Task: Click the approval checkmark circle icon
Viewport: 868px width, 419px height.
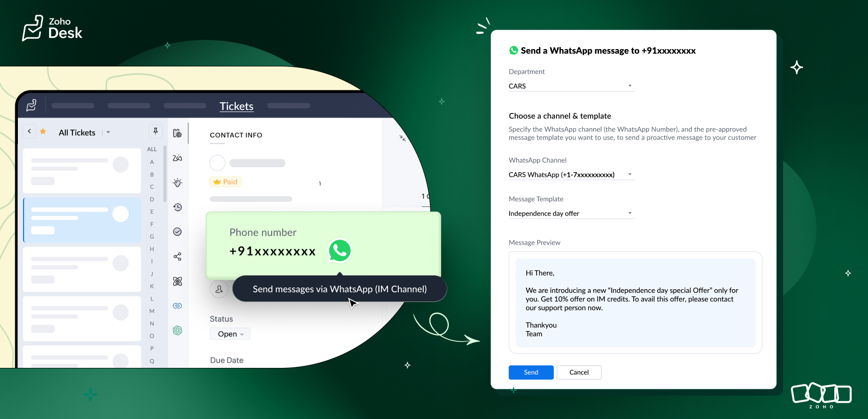Action: pyautogui.click(x=177, y=231)
